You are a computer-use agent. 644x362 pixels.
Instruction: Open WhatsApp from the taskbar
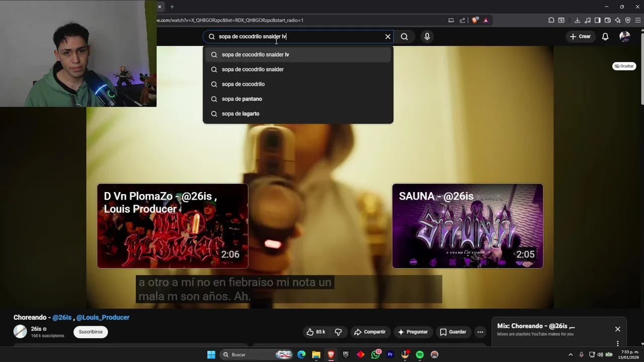[x=376, y=355]
